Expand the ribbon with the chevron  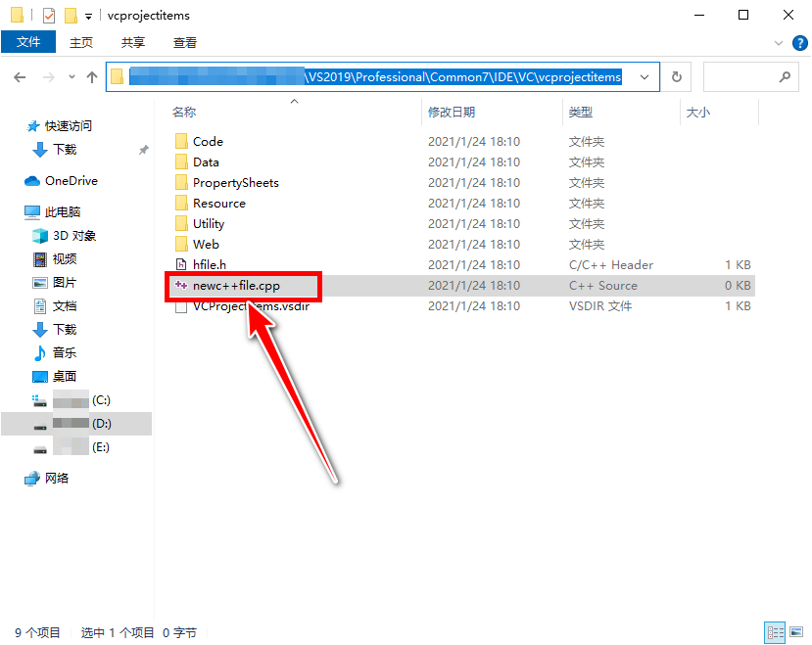(780, 43)
